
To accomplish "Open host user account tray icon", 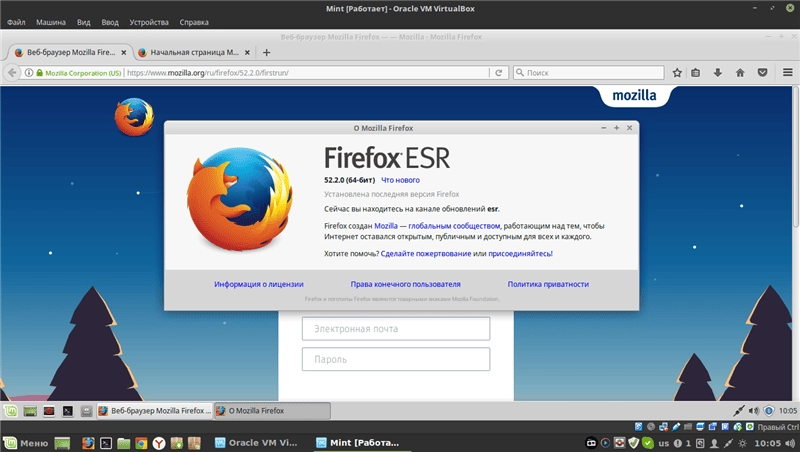I will coord(715,443).
